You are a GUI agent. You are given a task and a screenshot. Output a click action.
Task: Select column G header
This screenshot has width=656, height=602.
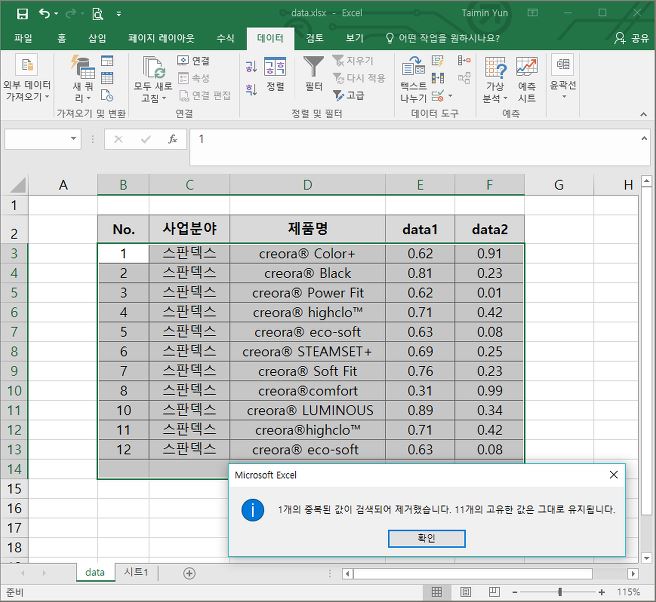point(559,185)
